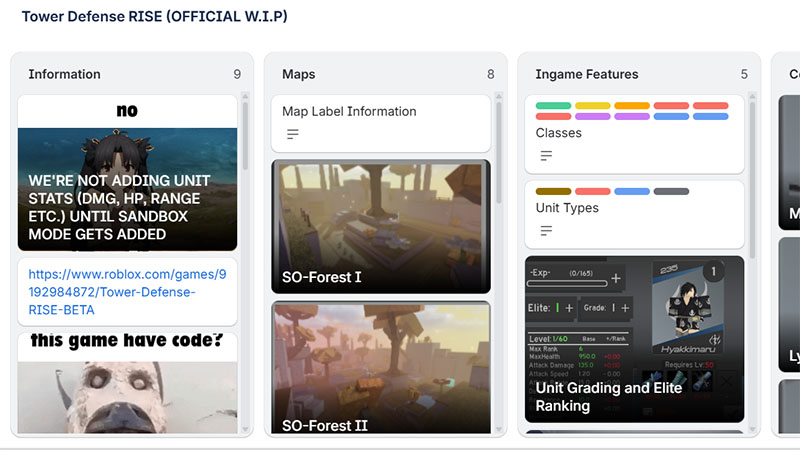The image size is (800, 450).
Task: Click the Ingame Features card count 5
Action: tap(744, 74)
